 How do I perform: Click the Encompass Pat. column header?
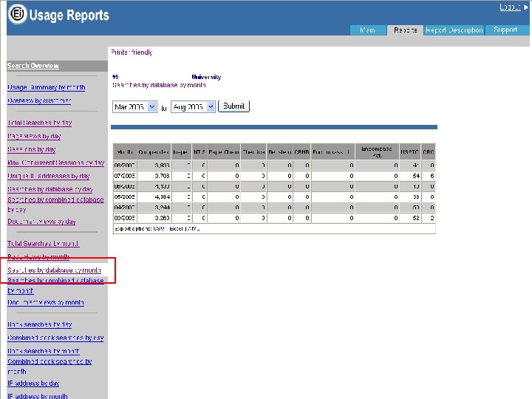tap(377, 152)
